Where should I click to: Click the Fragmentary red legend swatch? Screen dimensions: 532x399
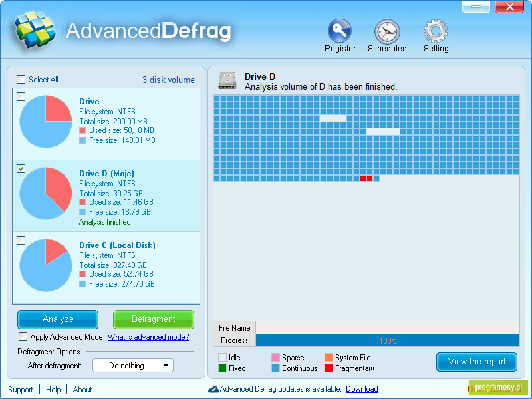329,368
